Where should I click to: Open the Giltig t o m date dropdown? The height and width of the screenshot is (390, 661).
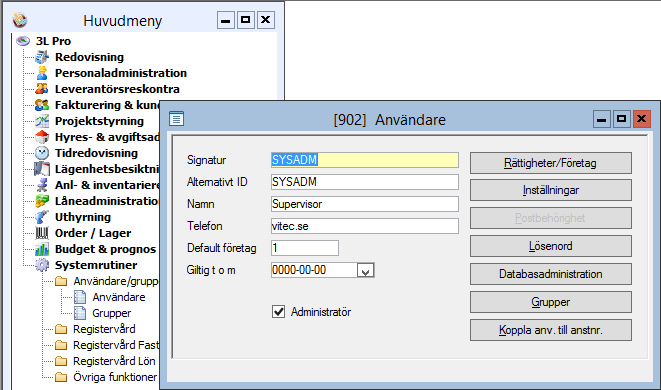(x=365, y=271)
